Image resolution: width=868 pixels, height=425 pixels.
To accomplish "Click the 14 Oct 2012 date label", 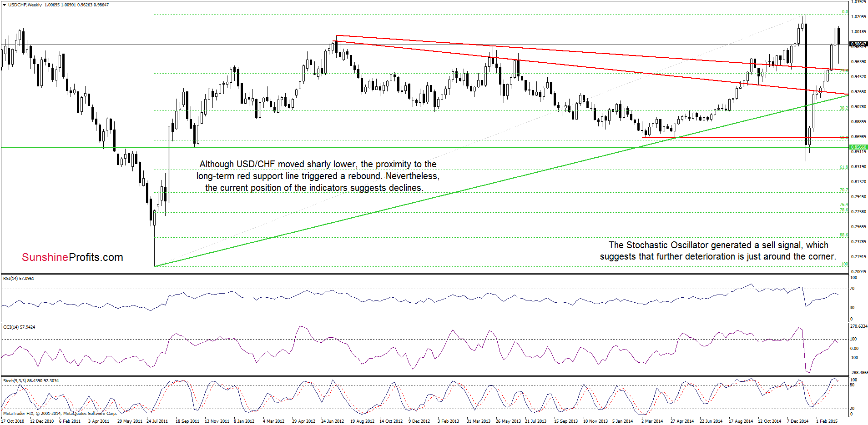I will (x=391, y=421).
